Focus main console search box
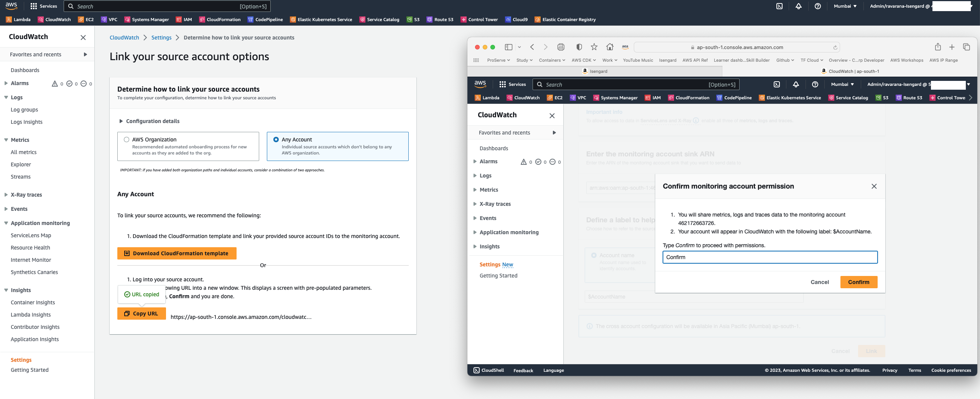980x399 pixels. [x=167, y=6]
